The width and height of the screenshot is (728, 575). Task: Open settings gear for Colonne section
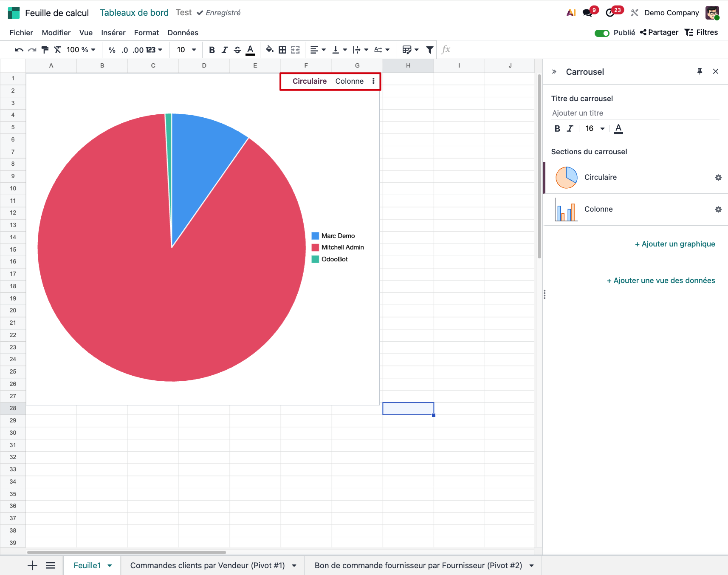coord(718,210)
